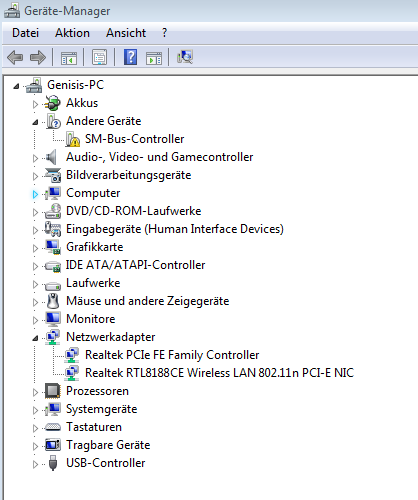Screen dimensions: 418x500
Task: Click the Laufwerke disk drive icon
Action: coord(53,286)
